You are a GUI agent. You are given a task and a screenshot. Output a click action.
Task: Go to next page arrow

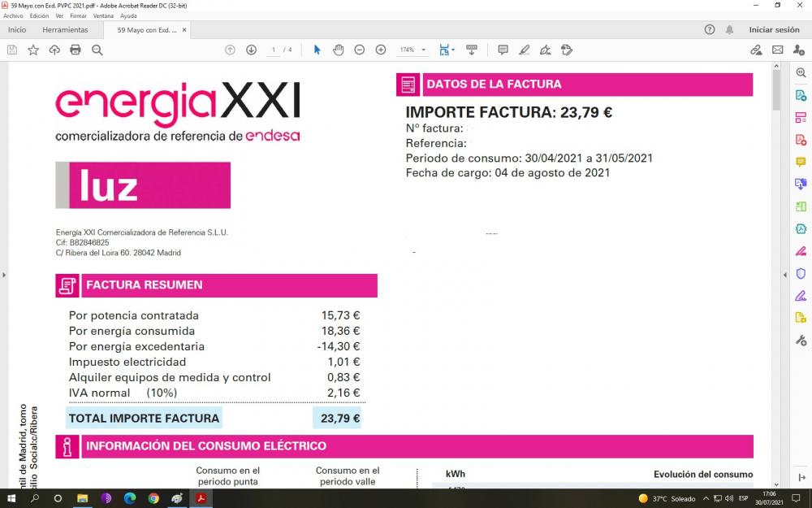coord(251,50)
